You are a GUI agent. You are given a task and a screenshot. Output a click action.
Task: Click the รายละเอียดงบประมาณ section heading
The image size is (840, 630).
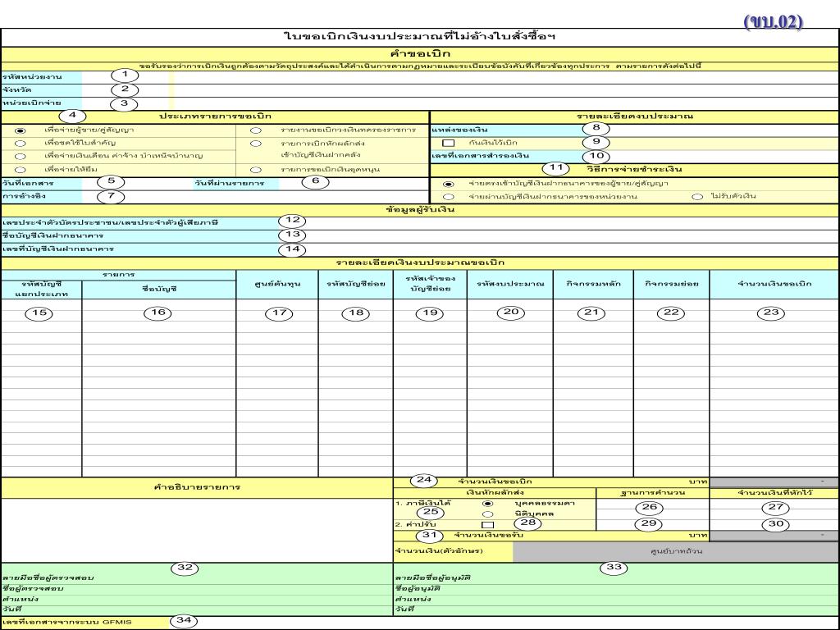tap(634, 116)
